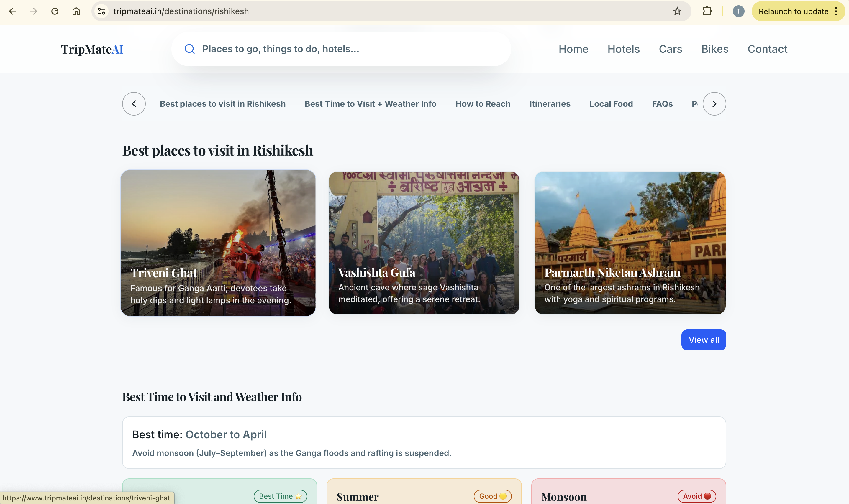Click the Best Time badge on the first season card
Image resolution: width=849 pixels, height=504 pixels.
pos(280,496)
